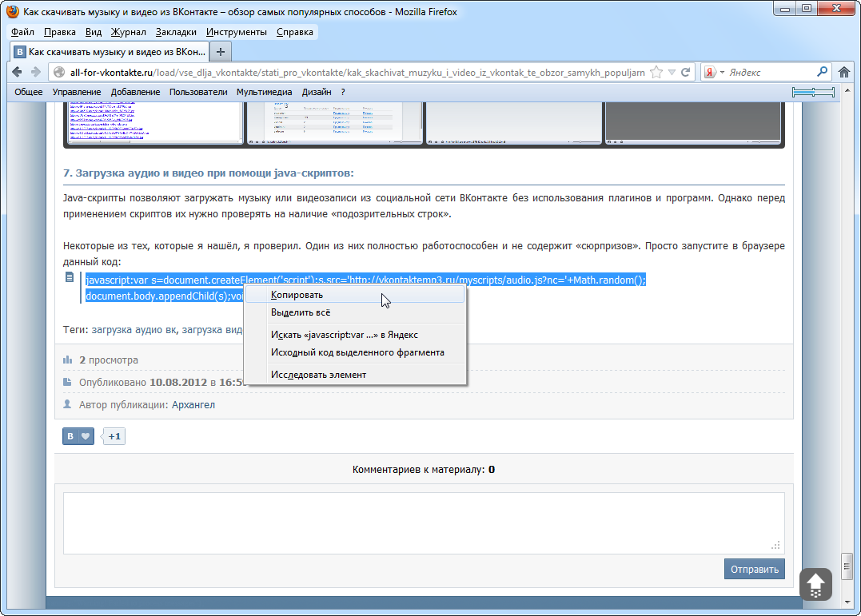The height and width of the screenshot is (616, 861).
Task: Open the Правка menu
Action: click(59, 32)
